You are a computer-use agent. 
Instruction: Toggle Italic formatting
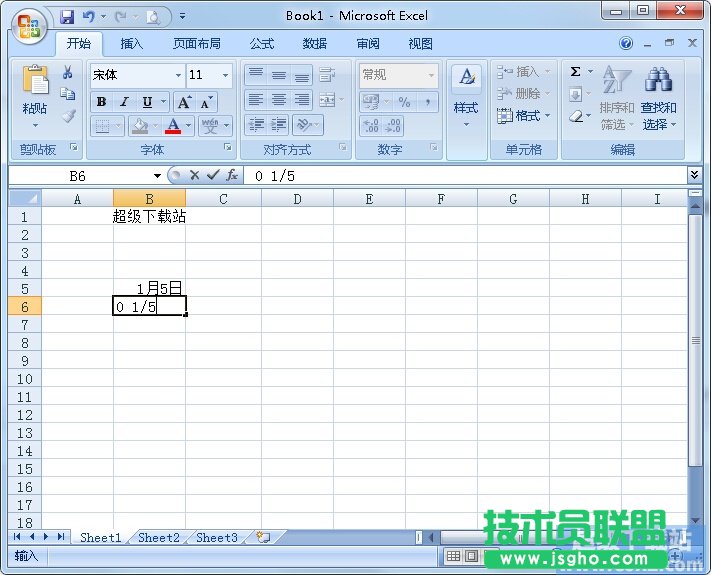[124, 102]
